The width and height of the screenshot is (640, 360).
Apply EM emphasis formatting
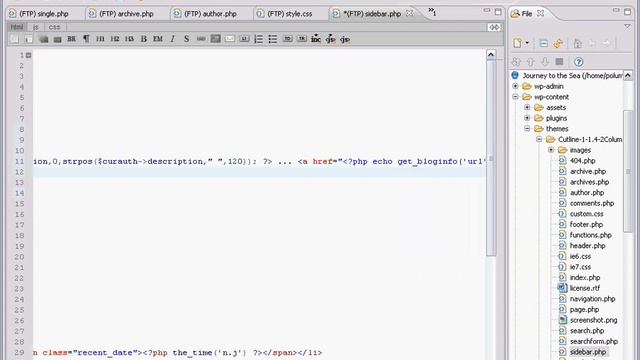[x=158, y=39]
